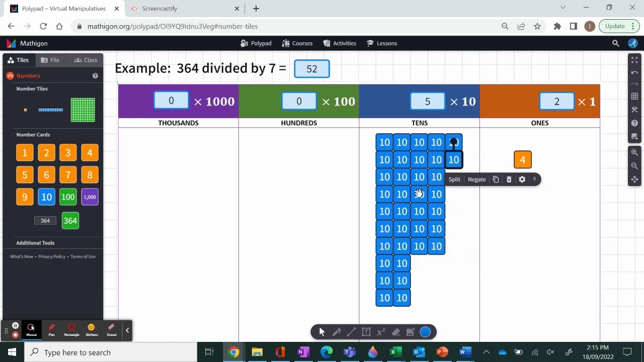This screenshot has height=362, width=644.
Task: Open Chrome tab search dropdown arrow
Action: [563, 8]
